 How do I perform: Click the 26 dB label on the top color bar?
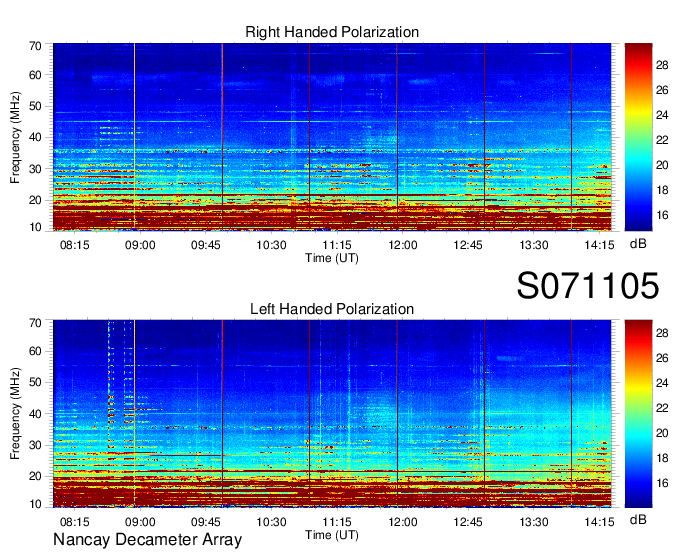[662, 90]
